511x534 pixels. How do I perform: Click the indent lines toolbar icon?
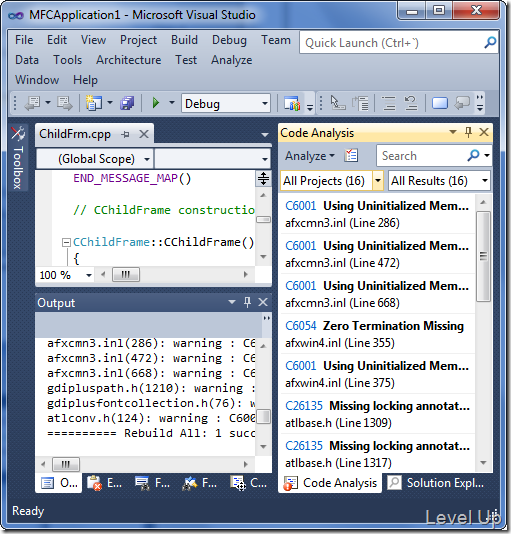(389, 103)
